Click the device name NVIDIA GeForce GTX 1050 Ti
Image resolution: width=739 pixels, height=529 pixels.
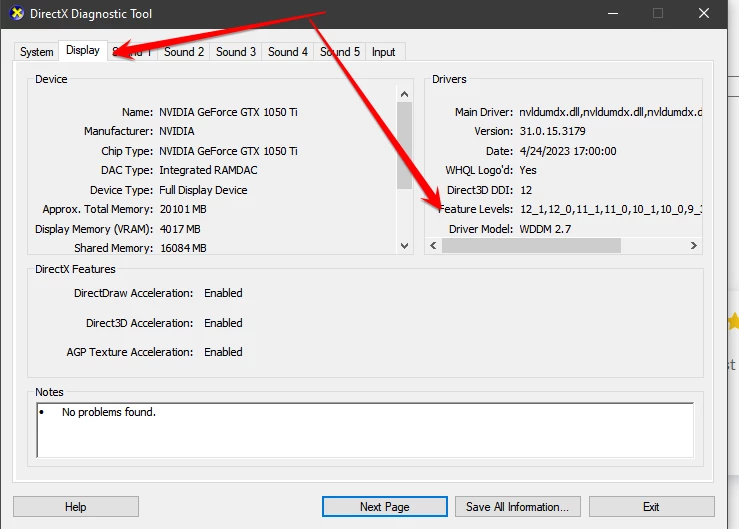[x=228, y=112]
